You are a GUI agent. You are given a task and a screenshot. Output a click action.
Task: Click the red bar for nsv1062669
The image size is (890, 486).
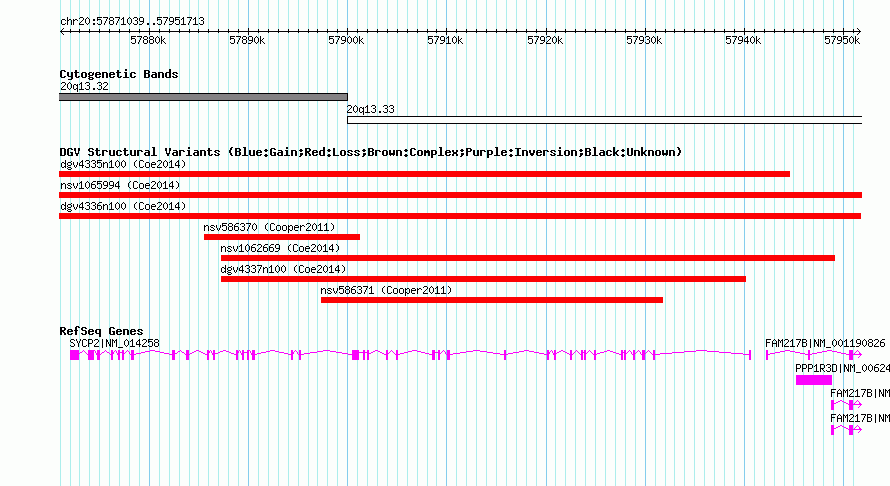pos(528,258)
